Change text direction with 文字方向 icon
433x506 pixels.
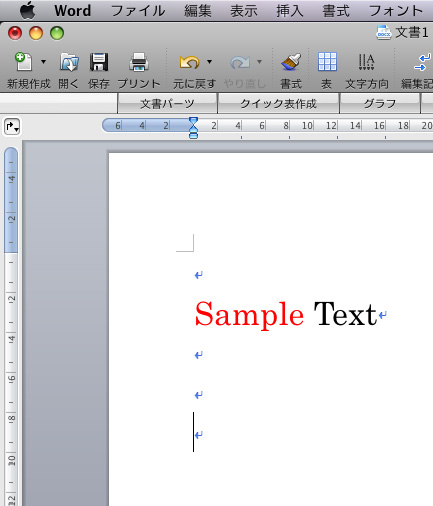[366, 62]
